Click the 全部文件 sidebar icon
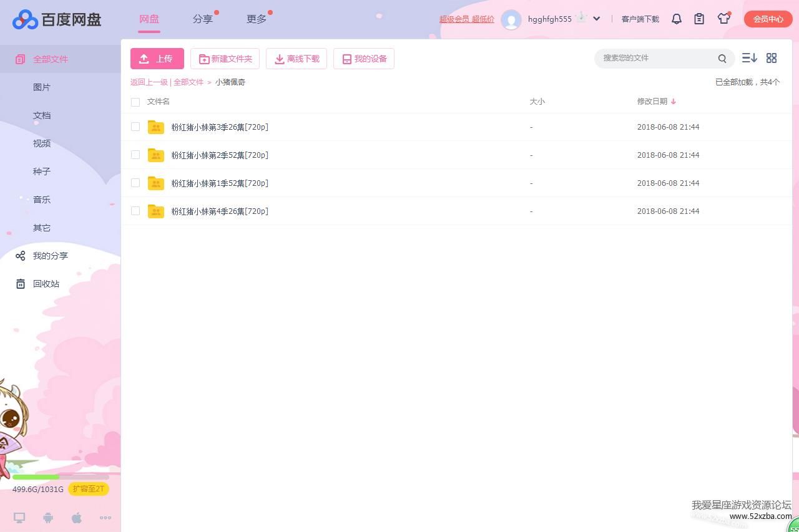 point(21,59)
